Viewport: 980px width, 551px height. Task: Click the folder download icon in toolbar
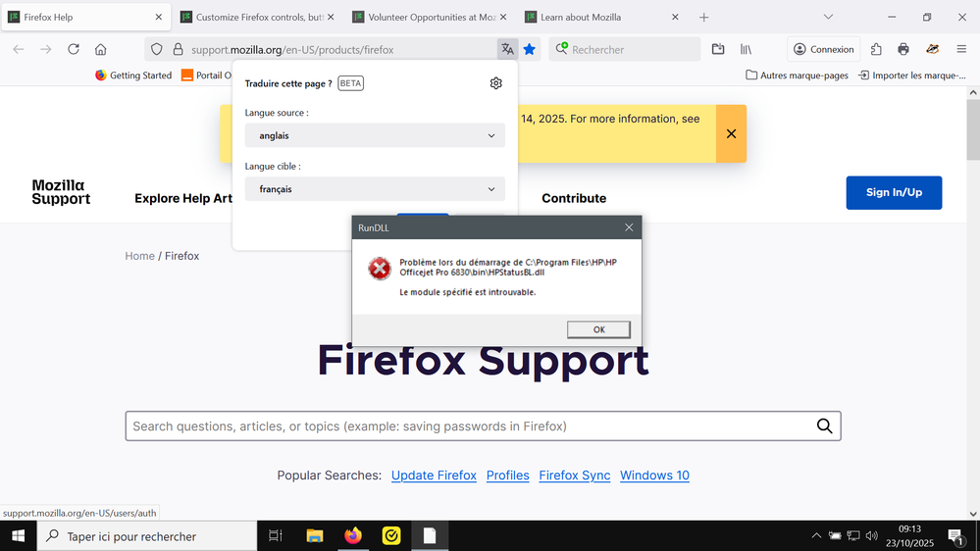coord(718,49)
